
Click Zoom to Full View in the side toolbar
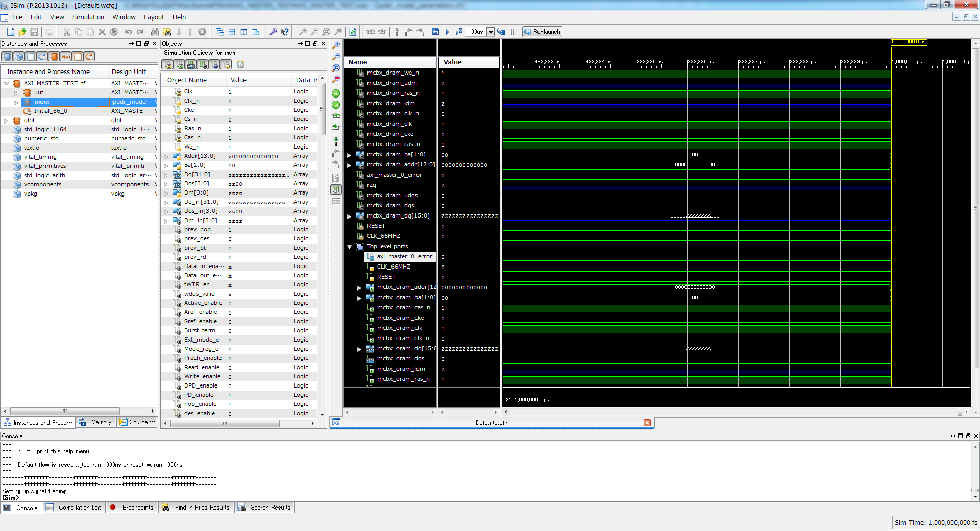click(x=336, y=68)
